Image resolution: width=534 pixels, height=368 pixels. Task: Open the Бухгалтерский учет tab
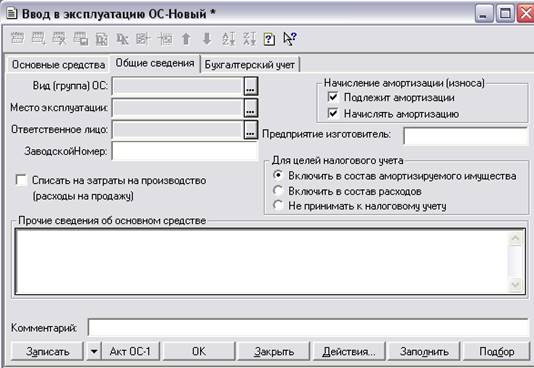250,65
